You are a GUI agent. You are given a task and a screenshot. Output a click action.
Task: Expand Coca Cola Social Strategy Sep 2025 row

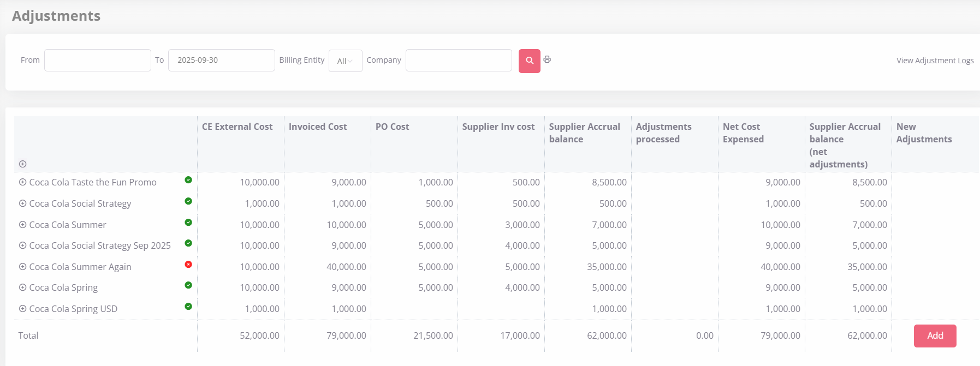[x=22, y=245]
